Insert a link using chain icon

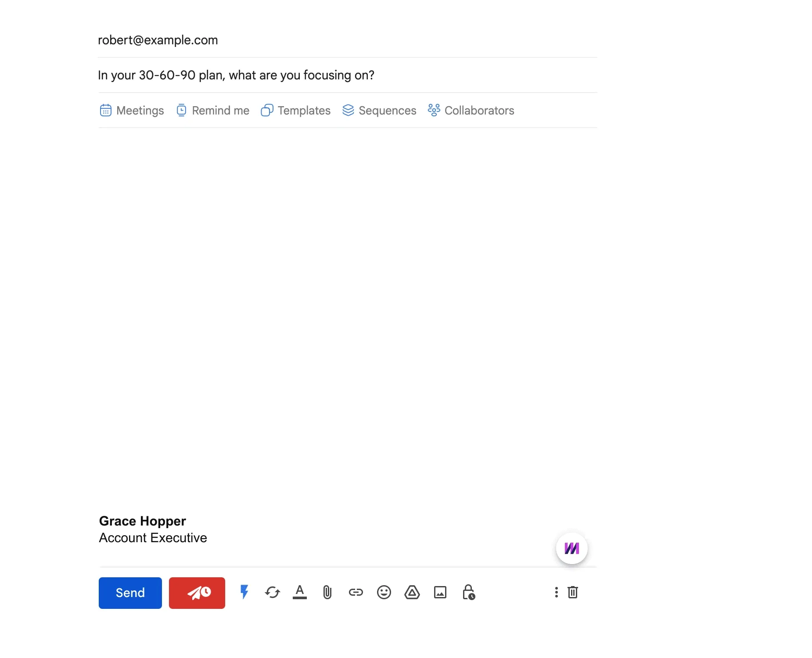click(356, 593)
